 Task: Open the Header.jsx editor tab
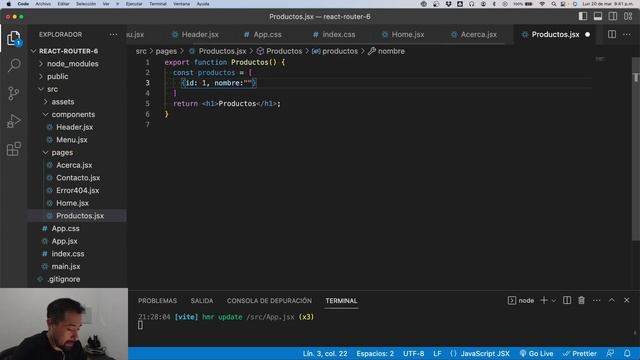195,35
